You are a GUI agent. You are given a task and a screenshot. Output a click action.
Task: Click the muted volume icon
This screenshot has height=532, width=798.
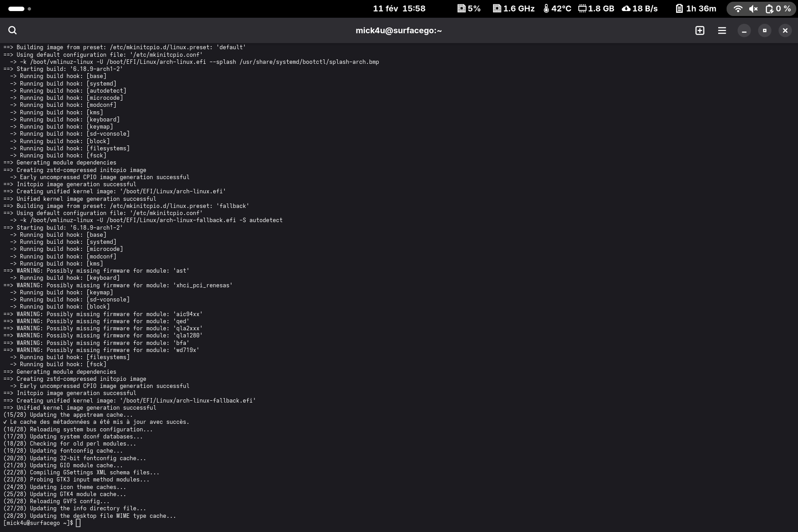click(x=753, y=8)
